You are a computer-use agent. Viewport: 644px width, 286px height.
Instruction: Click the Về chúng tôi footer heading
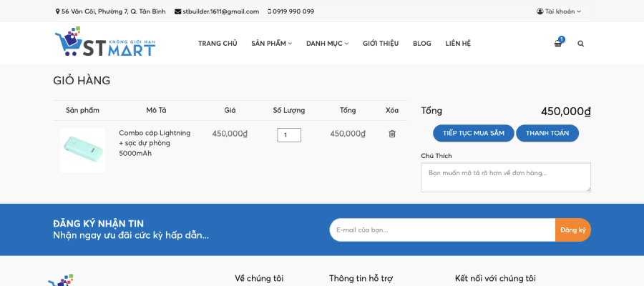coord(259,279)
